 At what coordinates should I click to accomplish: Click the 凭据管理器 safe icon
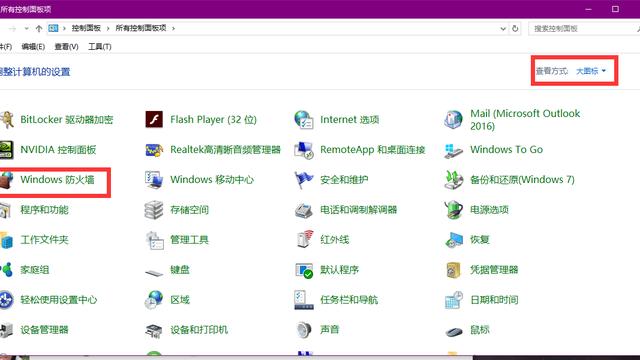(453, 270)
